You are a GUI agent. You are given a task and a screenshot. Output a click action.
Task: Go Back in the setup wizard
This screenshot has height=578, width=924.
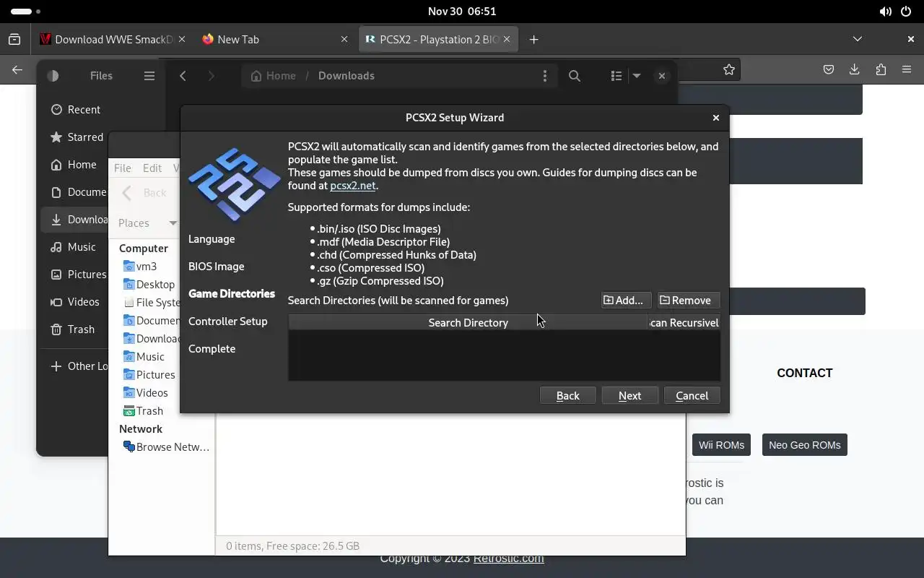[x=567, y=395]
